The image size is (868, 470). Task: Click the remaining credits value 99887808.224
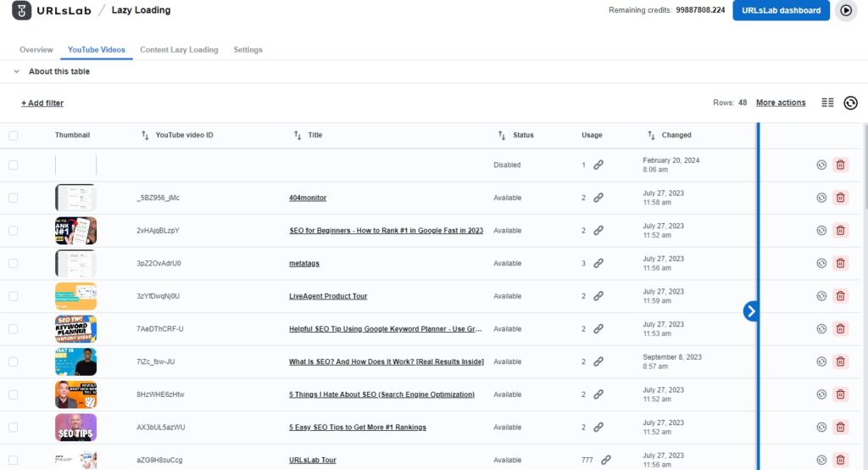click(700, 10)
